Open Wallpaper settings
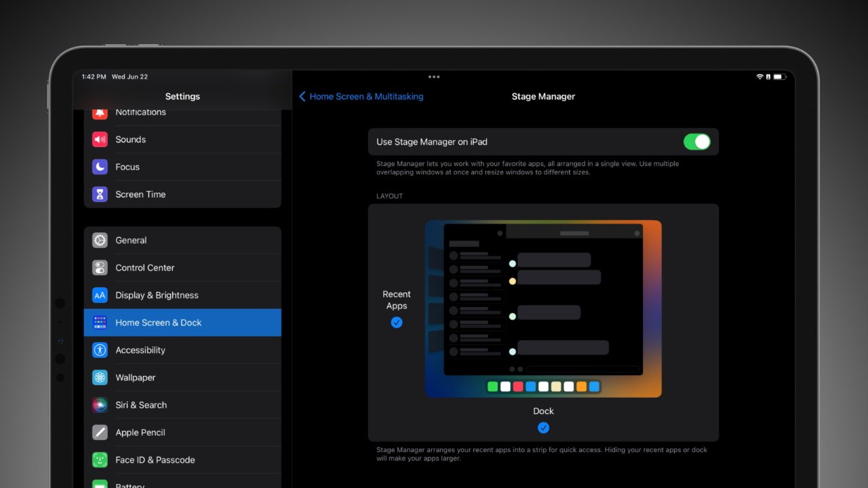This screenshot has height=488, width=868. pyautogui.click(x=182, y=378)
